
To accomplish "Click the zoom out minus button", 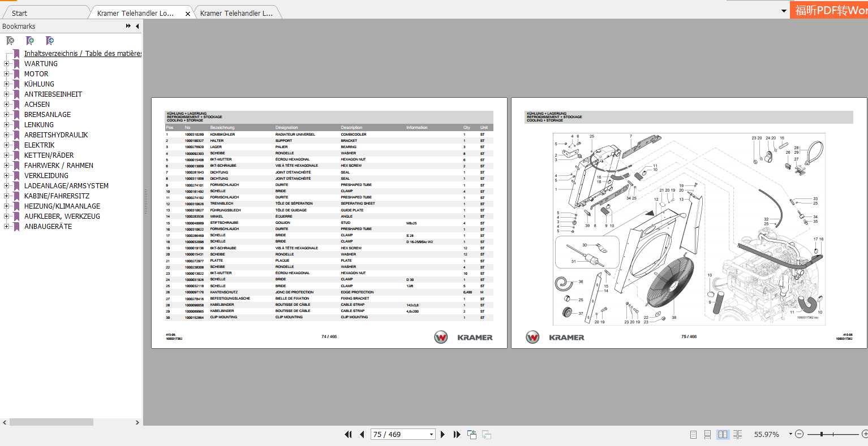I will tap(799, 434).
